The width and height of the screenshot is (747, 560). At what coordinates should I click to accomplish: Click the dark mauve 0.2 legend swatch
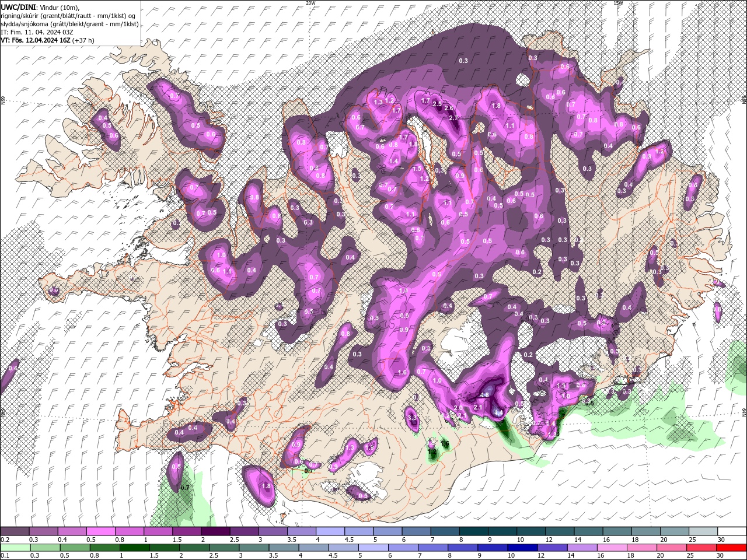[x=15, y=531]
